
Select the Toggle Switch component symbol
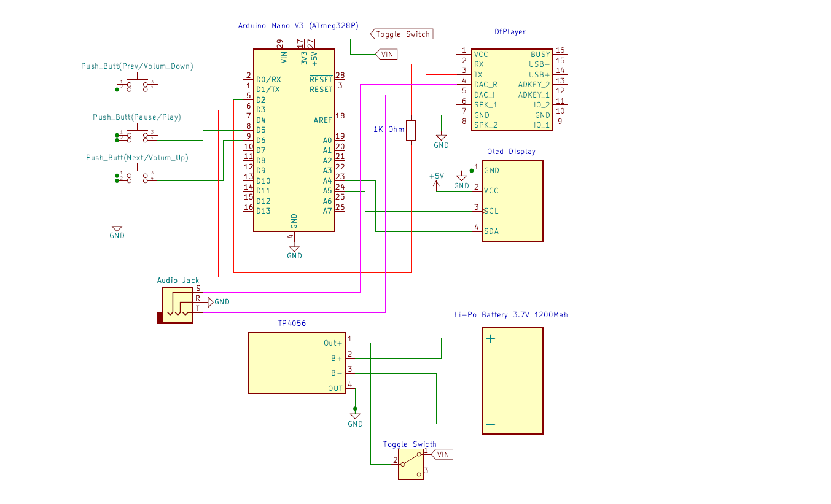click(411, 463)
